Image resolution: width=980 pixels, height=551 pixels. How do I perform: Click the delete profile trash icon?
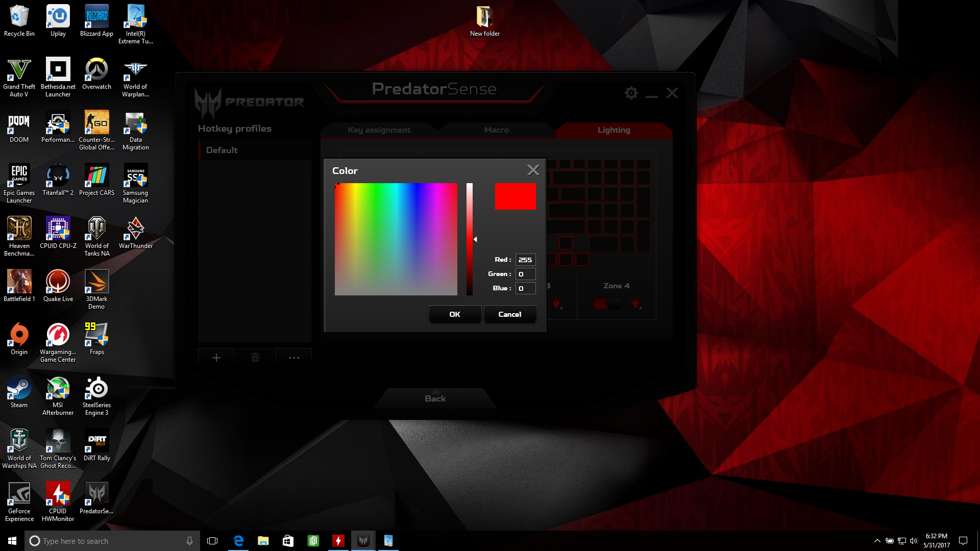[254, 357]
